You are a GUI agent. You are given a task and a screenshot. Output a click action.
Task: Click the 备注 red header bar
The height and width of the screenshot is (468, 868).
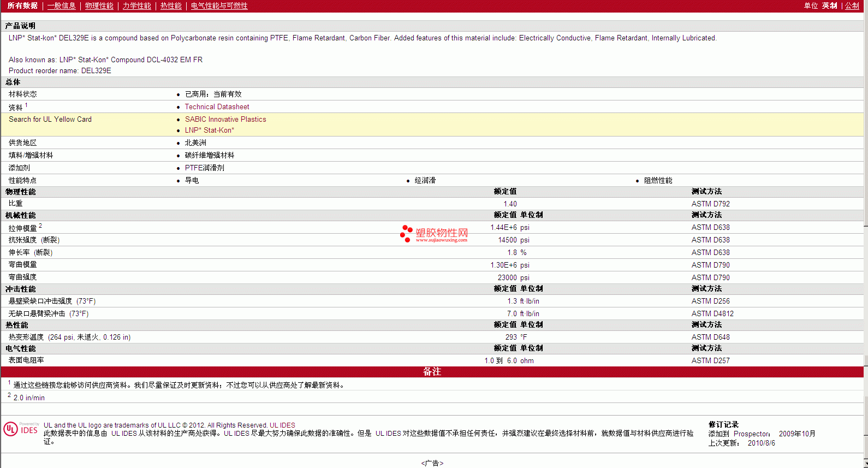[432, 372]
